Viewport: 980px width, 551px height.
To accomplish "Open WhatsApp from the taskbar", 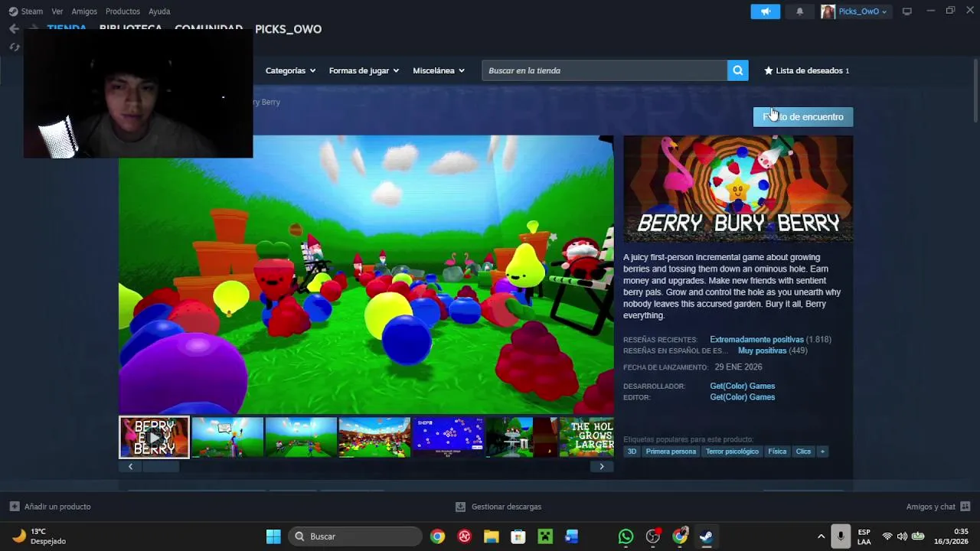I will (x=626, y=536).
